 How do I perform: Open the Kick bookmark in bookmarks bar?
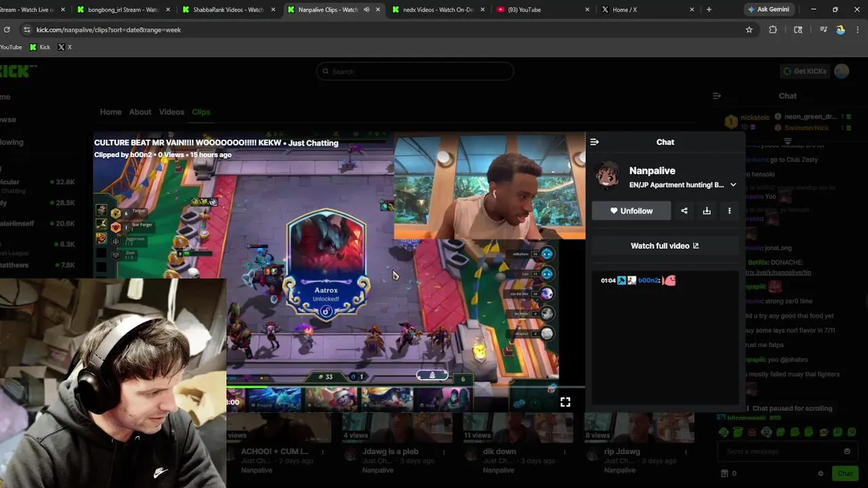coord(40,47)
